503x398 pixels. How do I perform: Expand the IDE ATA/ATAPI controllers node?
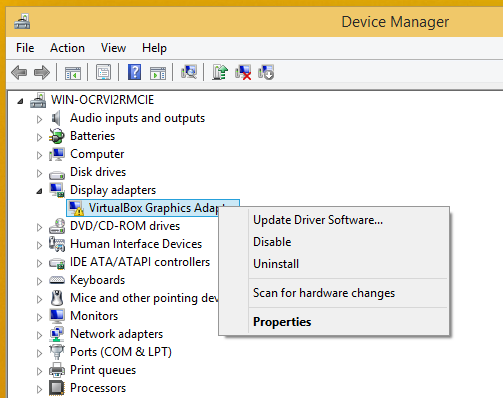(x=39, y=263)
